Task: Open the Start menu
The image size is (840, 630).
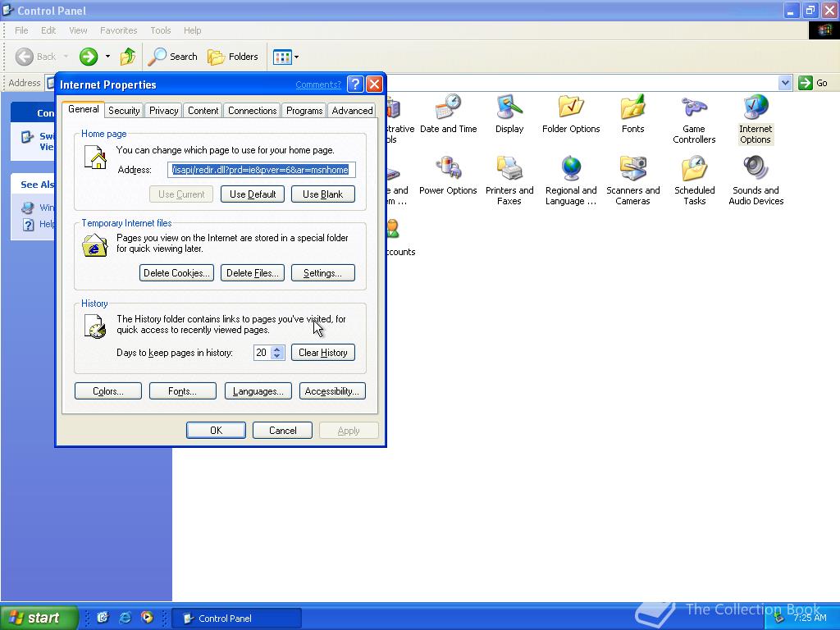Action: (39, 618)
